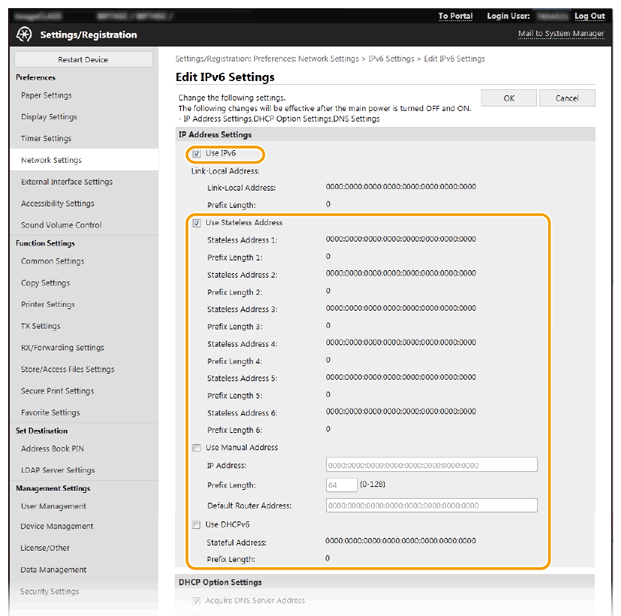
Task: Click the OK button
Action: (x=508, y=98)
